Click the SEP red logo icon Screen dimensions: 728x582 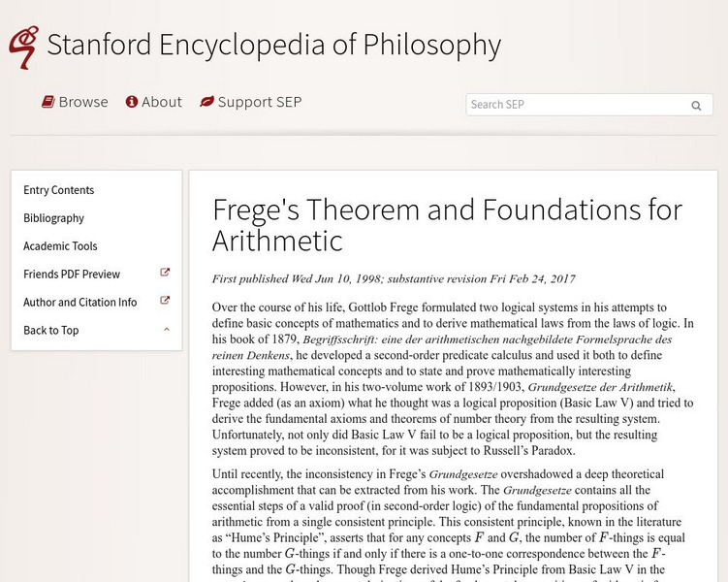coord(23,46)
